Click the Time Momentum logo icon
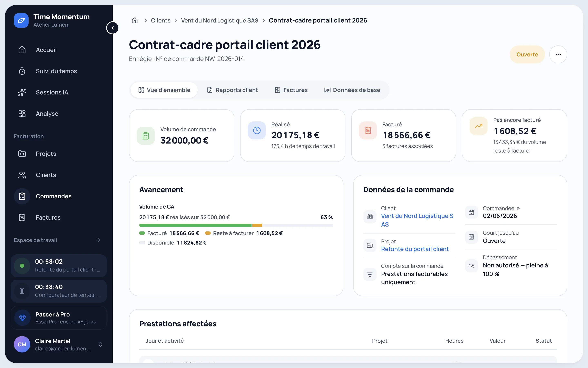The width and height of the screenshot is (588, 368). [21, 20]
